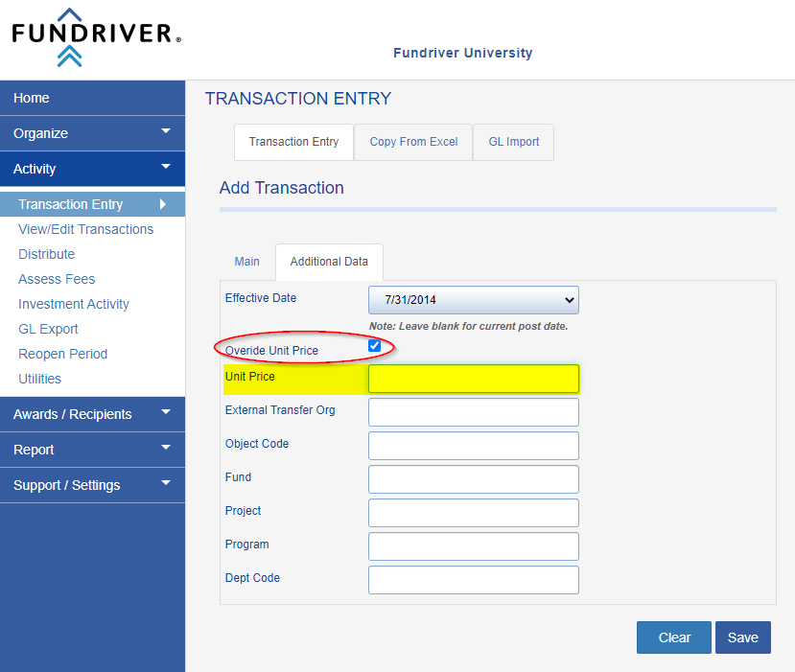Expand Support / Settings menu arrow
The height and width of the screenshot is (672, 795).
click(x=166, y=483)
